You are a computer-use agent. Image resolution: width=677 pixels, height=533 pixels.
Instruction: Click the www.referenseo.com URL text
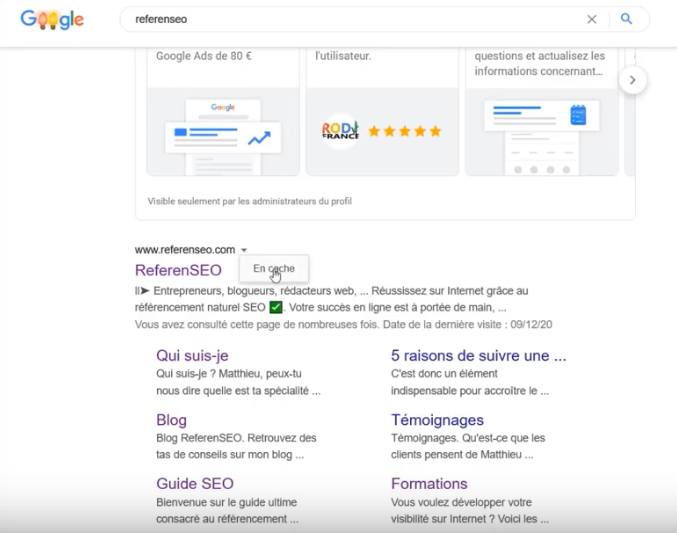[185, 250]
